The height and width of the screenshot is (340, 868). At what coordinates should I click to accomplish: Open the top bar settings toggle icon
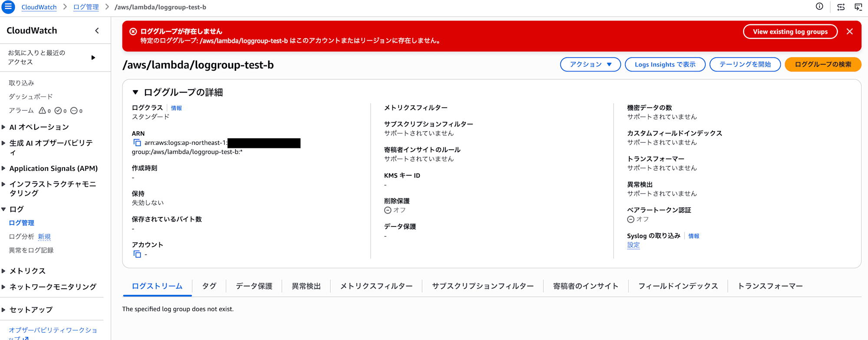(x=841, y=7)
